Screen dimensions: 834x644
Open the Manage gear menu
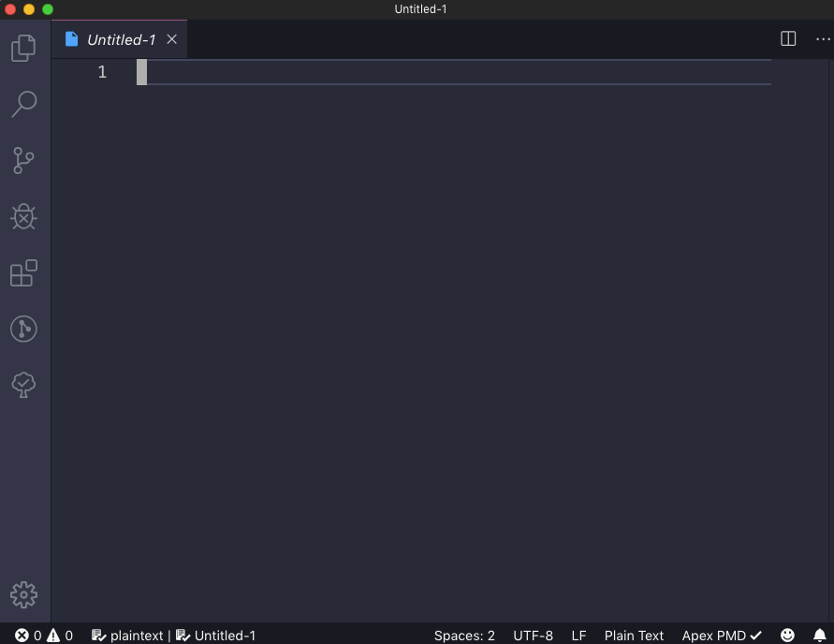point(23,594)
